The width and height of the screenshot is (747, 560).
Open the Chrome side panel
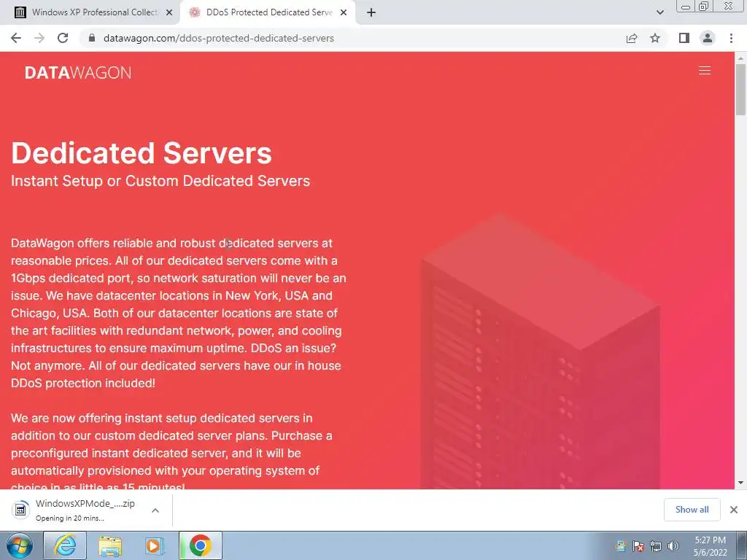pos(684,38)
